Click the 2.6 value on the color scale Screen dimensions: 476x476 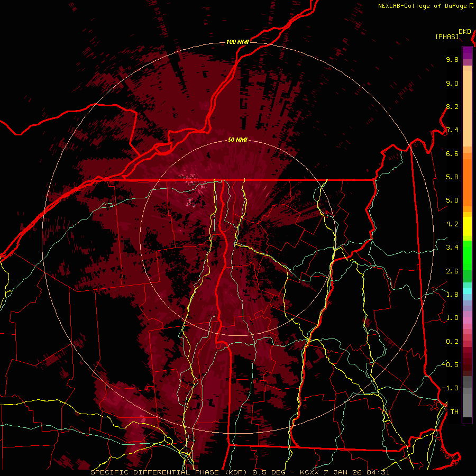pyautogui.click(x=452, y=271)
